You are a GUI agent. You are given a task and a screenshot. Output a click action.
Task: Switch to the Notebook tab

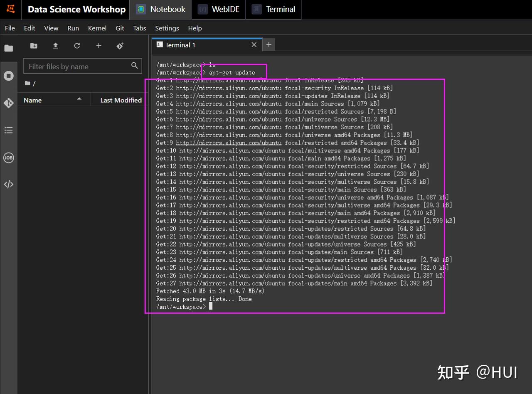[161, 10]
